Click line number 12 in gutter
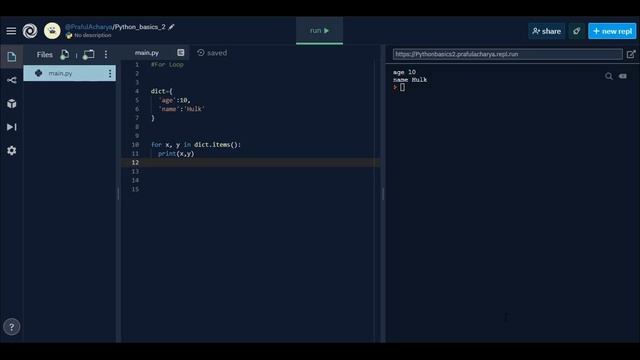Image resolution: width=640 pixels, height=360 pixels. pyautogui.click(x=135, y=163)
